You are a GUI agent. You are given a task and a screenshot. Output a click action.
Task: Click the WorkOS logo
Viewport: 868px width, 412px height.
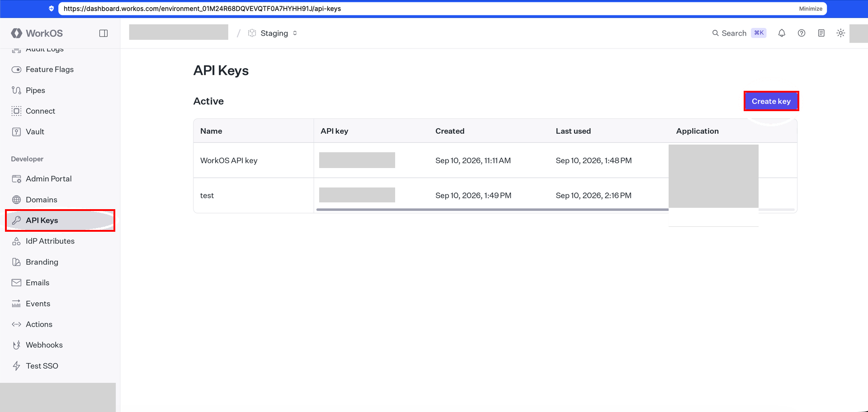coord(37,33)
